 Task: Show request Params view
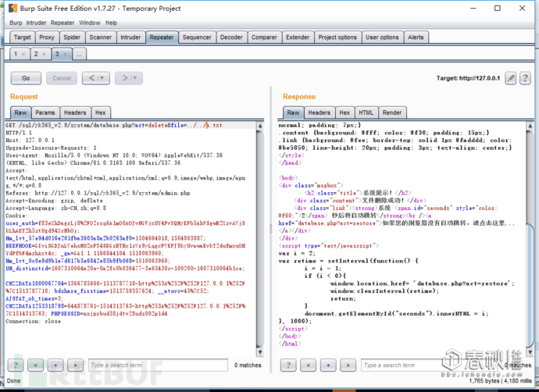[x=45, y=112]
